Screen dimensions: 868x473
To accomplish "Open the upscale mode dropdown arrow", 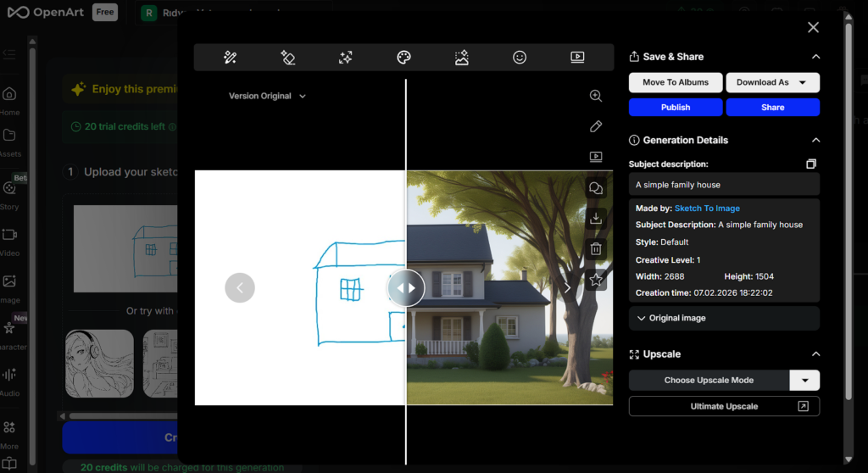I will [x=805, y=381].
